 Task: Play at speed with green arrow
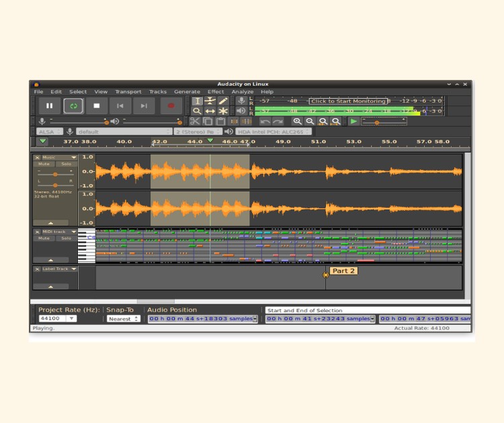[x=354, y=122]
